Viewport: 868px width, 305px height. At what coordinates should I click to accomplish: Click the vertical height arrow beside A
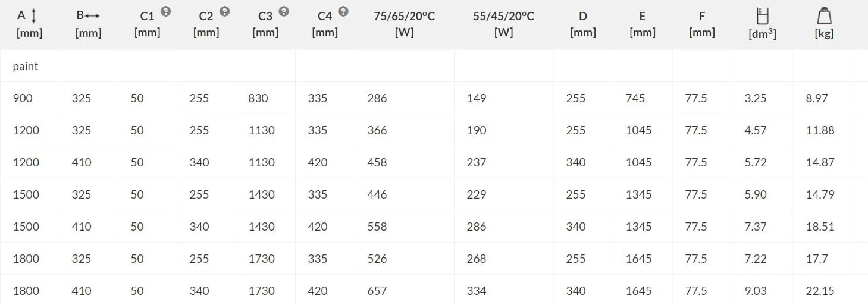[34, 16]
